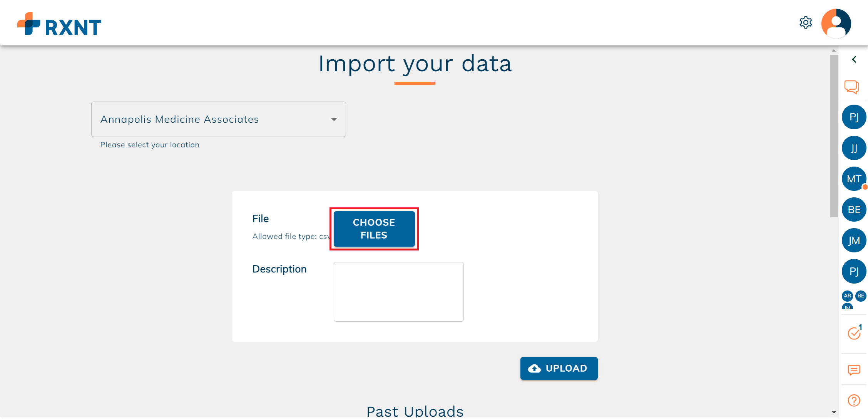Click the page scrollbar down arrow
This screenshot has width=868, height=419.
click(833, 412)
